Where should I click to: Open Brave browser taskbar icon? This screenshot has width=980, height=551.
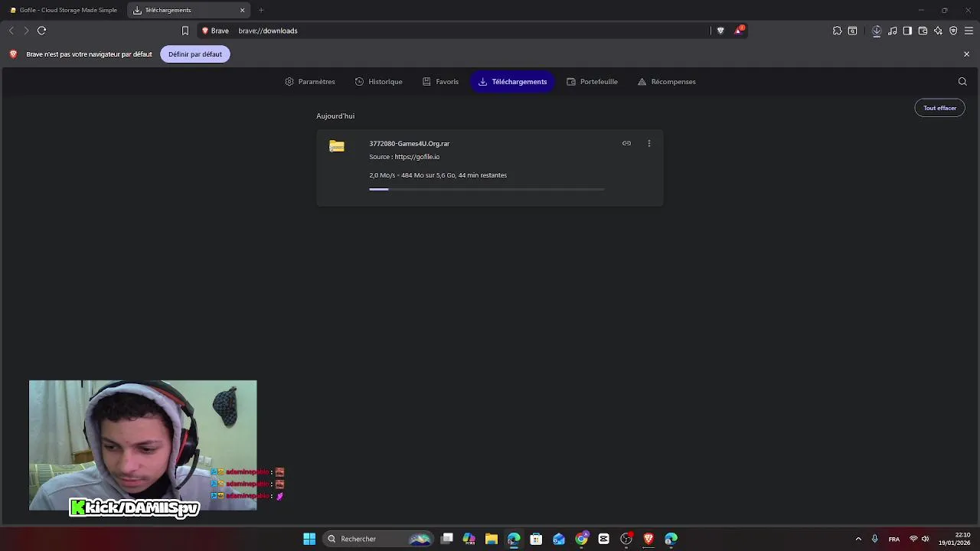click(648, 539)
